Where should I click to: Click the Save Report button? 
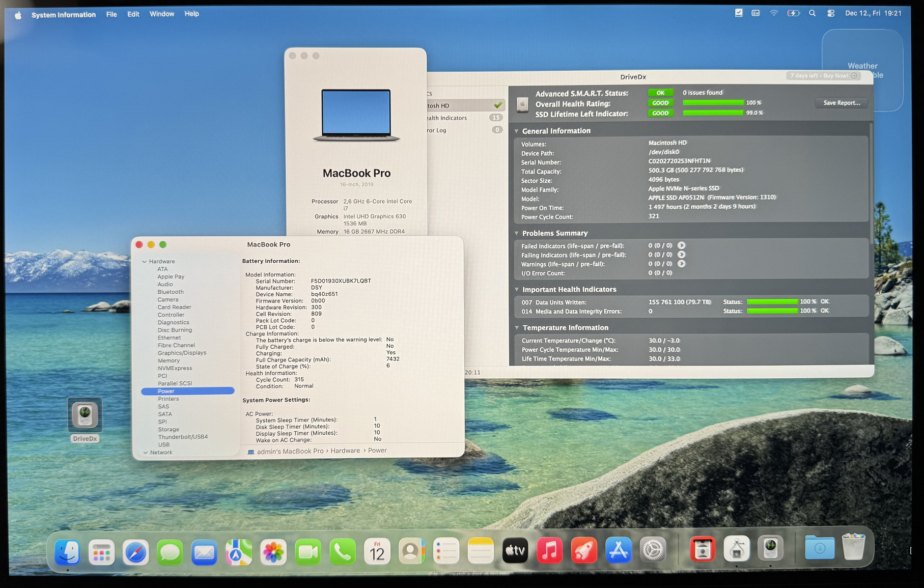point(841,103)
